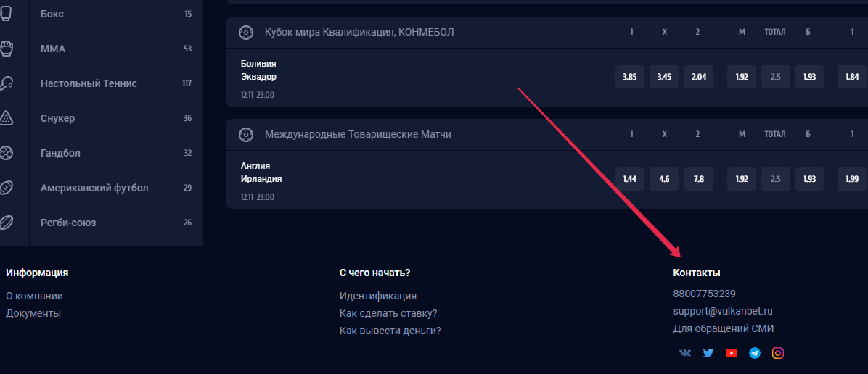Screen dimensions: 868x374
Task: Open Кубок мира Квалификация, КОНМЕБОЛ league header
Action: pos(359,33)
